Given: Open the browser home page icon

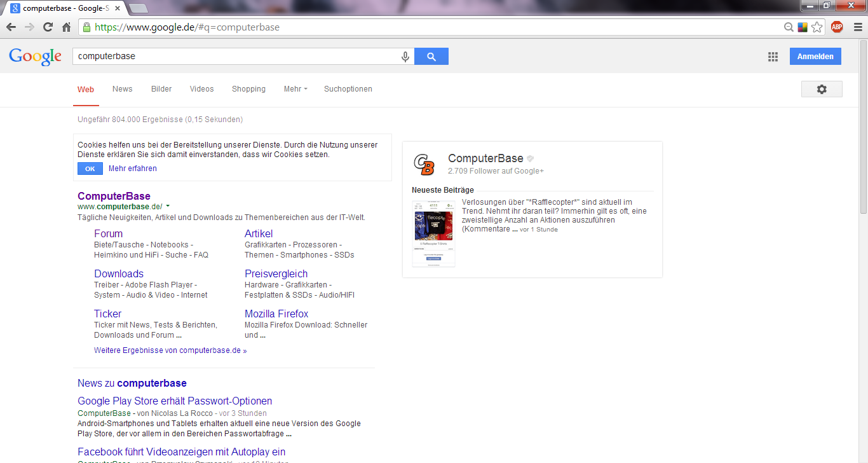Looking at the screenshot, I should (66, 27).
